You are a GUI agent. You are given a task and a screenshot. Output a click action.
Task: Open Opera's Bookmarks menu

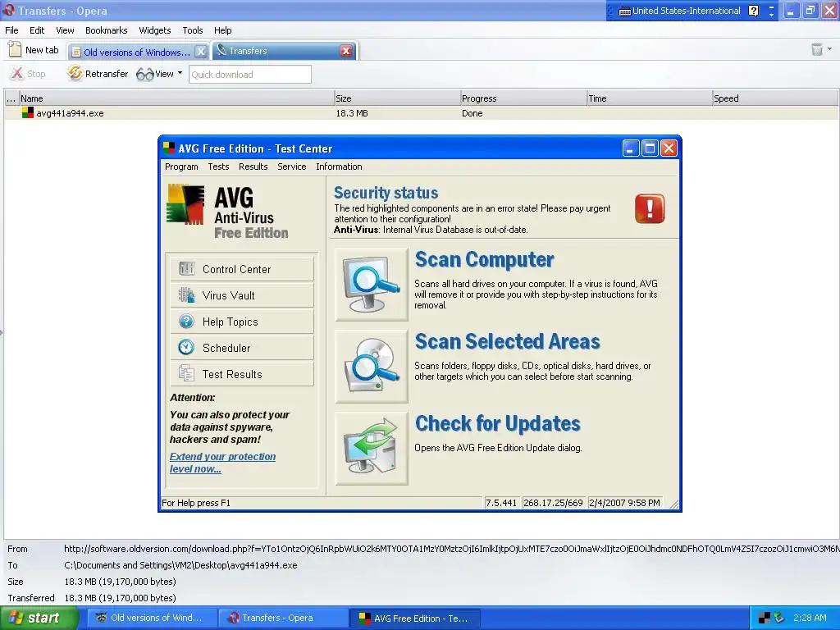106,30
